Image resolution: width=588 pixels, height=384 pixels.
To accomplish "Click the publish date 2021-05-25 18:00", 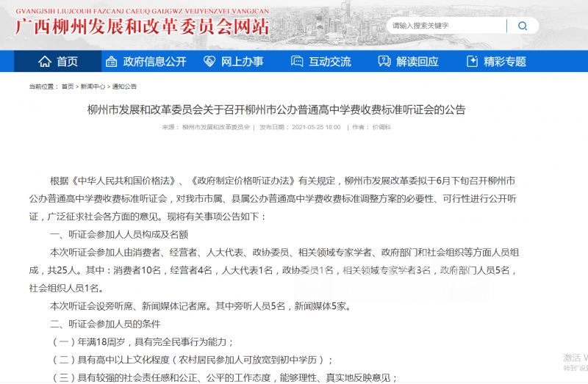I will coord(315,127).
